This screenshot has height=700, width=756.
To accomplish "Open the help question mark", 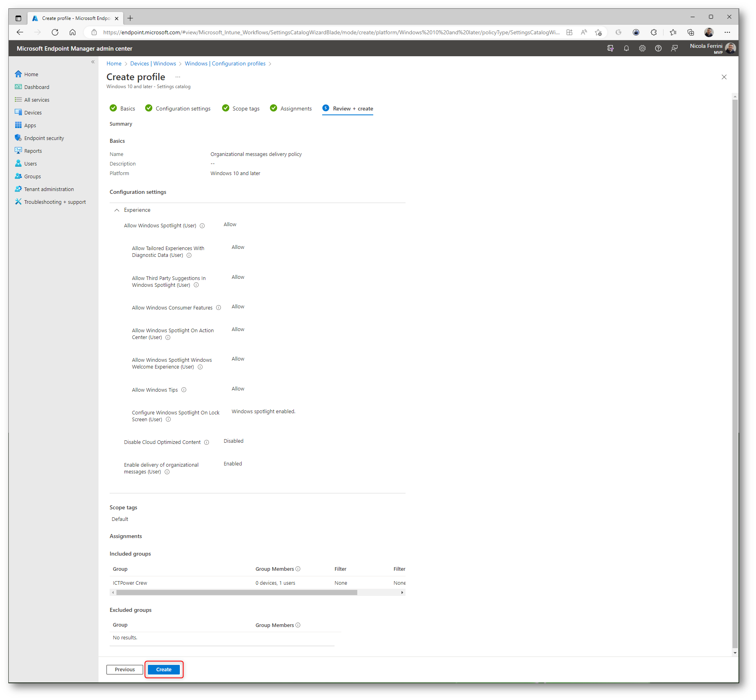I will click(658, 48).
